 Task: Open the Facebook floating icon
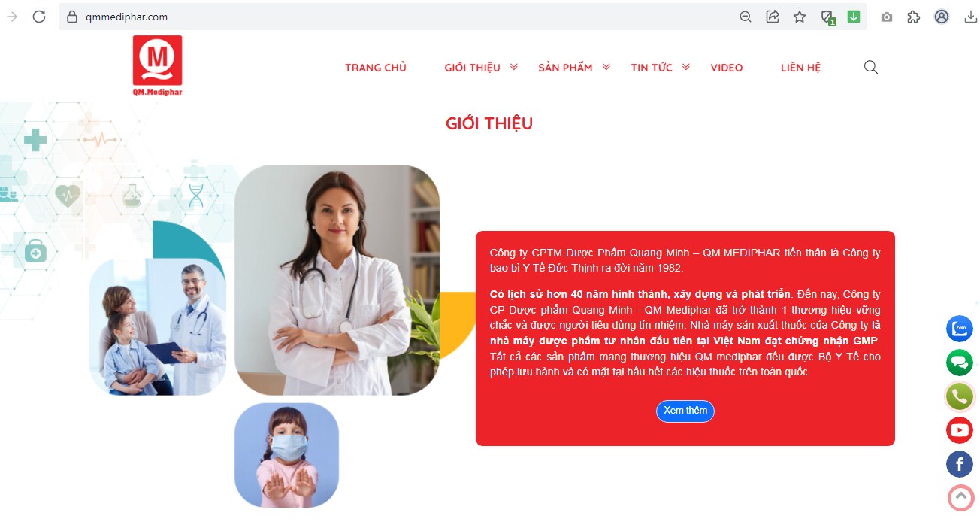tap(959, 464)
